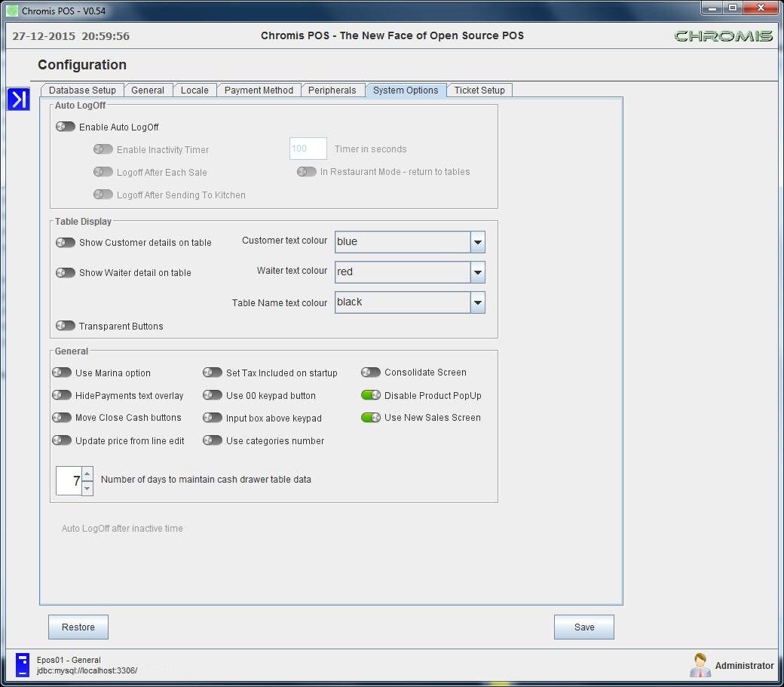The width and height of the screenshot is (784, 687).
Task: Click the Chromis logo in header
Action: click(723, 36)
